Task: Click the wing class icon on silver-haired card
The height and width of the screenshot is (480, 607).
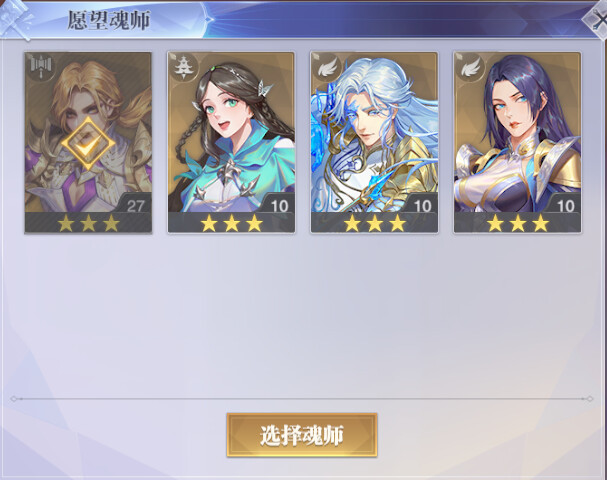Action: 326,67
